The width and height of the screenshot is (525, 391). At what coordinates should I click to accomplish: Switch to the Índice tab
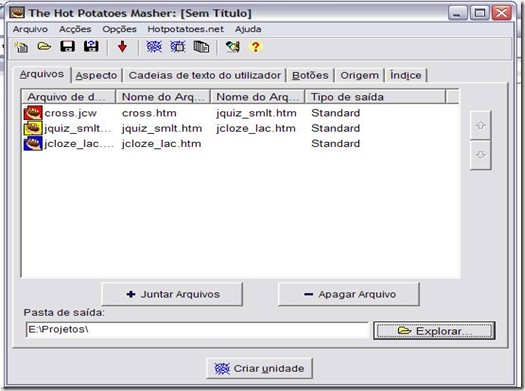coord(406,75)
